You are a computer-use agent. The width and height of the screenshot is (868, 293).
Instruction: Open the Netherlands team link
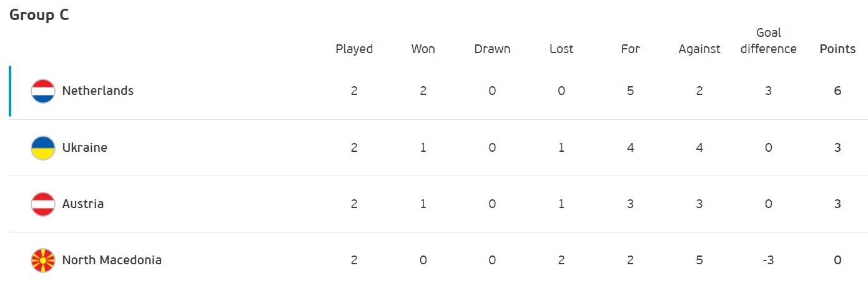[98, 91]
